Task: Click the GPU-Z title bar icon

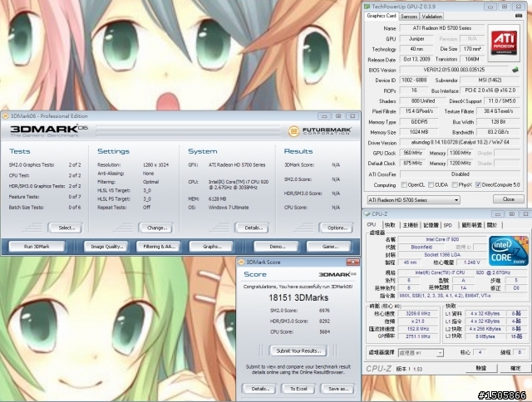Action: pos(367,7)
